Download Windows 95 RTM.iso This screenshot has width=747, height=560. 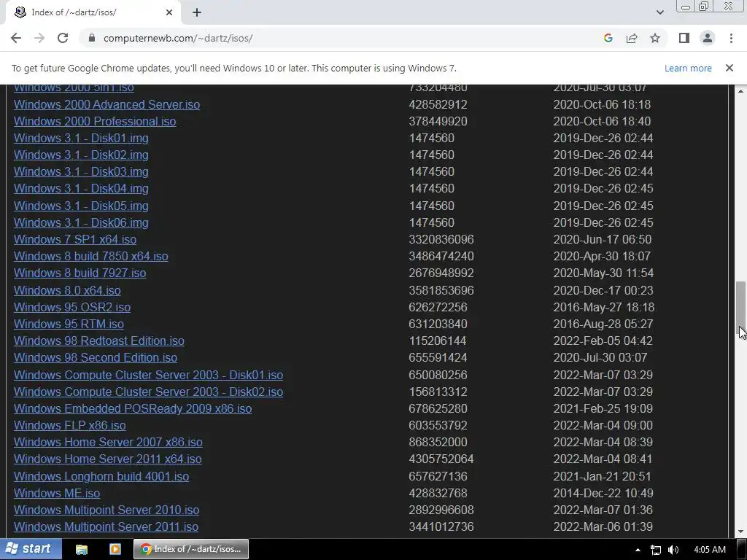[69, 324]
